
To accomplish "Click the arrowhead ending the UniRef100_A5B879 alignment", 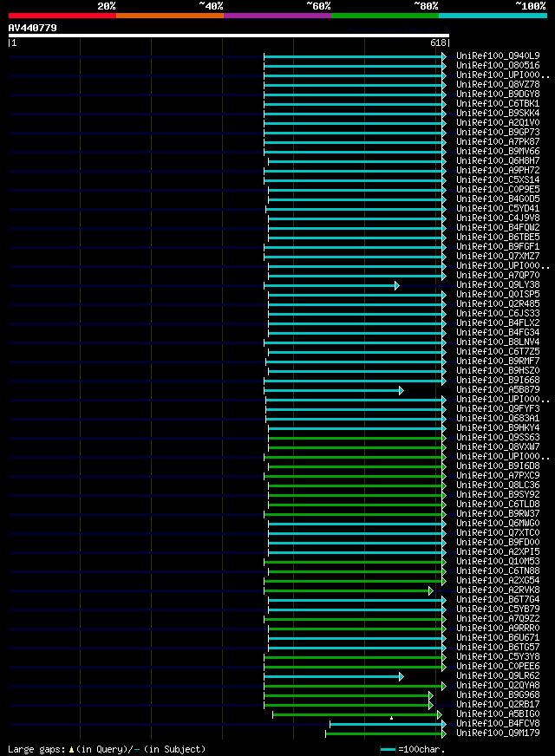I will [x=402, y=390].
